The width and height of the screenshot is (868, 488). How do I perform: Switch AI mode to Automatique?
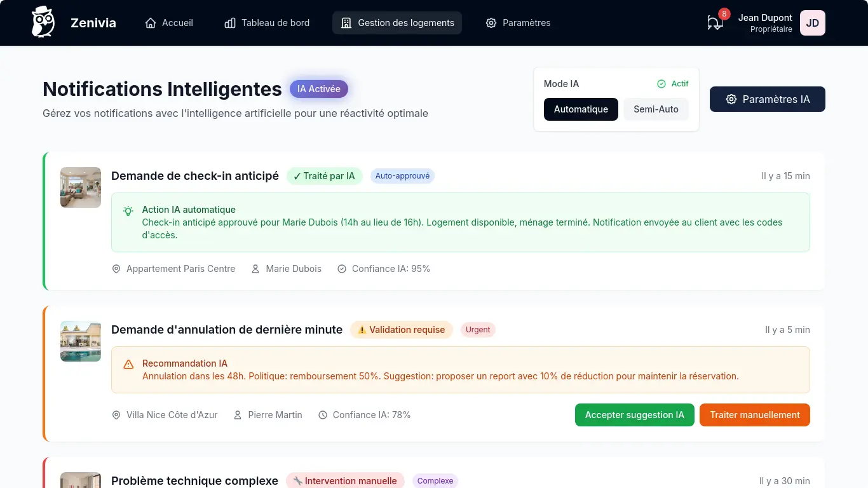[x=580, y=109]
